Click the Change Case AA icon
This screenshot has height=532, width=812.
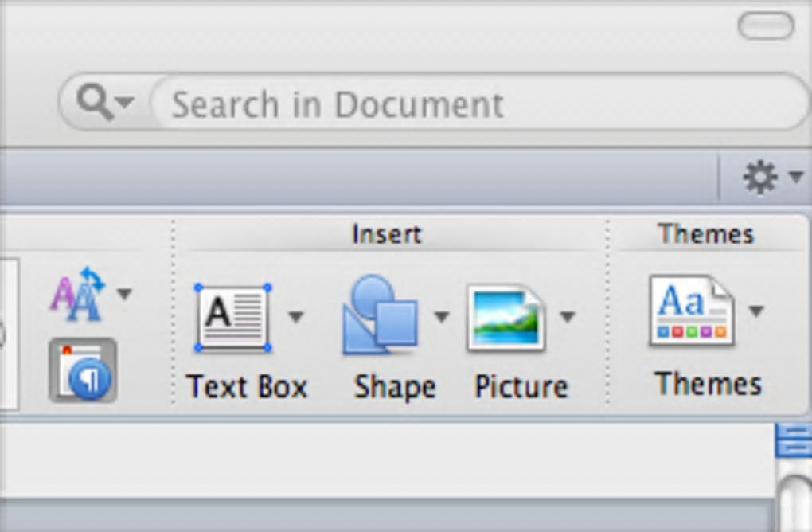pos(77,295)
